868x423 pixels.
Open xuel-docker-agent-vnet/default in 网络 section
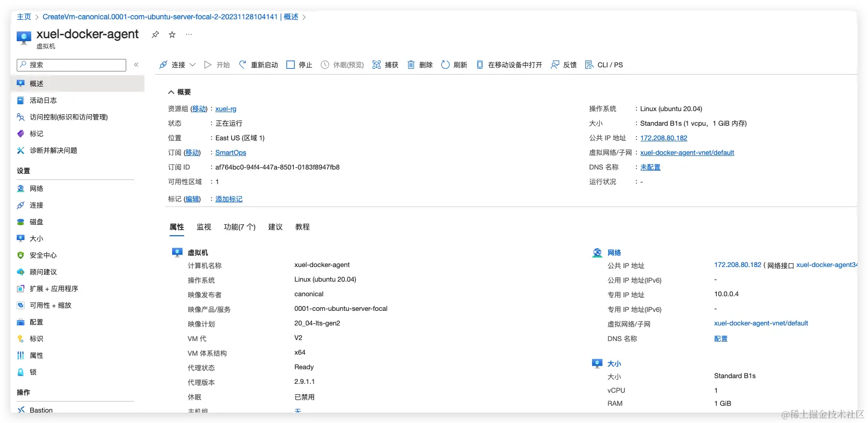761,323
